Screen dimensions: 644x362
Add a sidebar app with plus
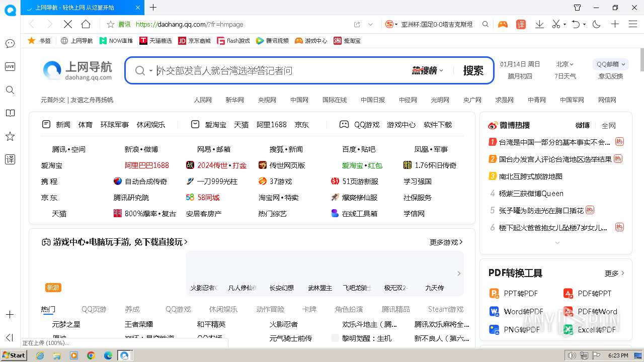10,315
